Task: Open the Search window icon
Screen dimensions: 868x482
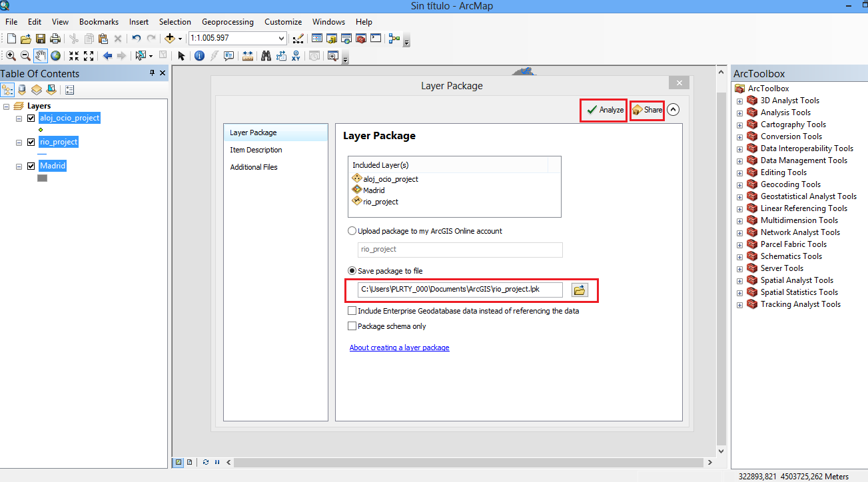Action: point(346,39)
